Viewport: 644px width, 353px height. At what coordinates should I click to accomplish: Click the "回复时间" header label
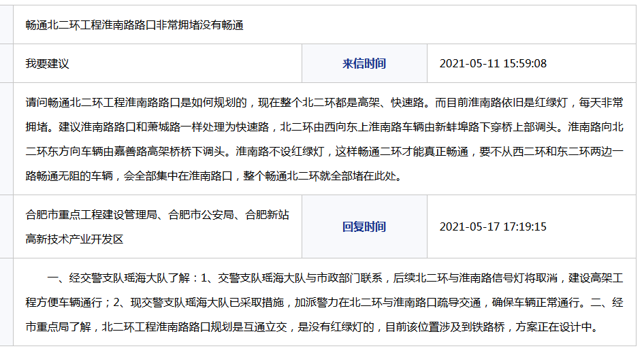(x=364, y=226)
